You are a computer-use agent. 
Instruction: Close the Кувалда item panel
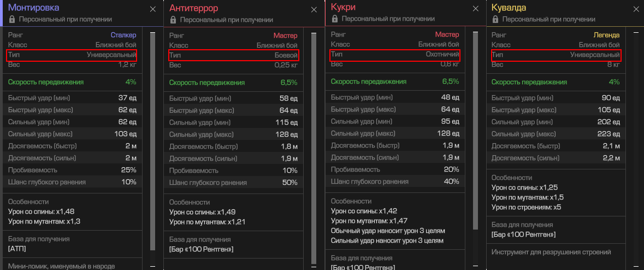point(636,9)
